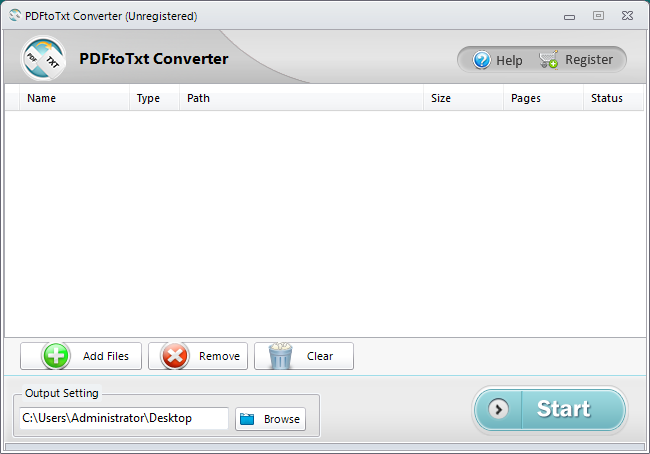This screenshot has width=650, height=454.
Task: Click the Browse label
Action: (x=281, y=419)
